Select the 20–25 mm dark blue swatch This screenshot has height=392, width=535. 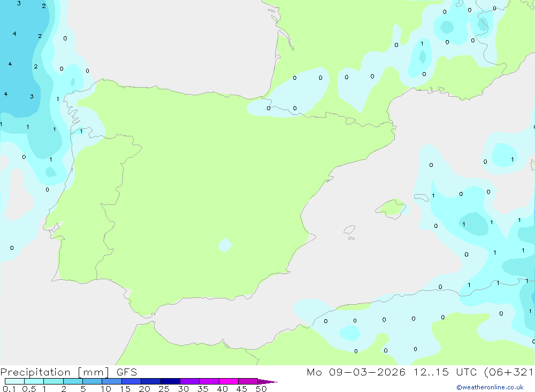point(150,381)
